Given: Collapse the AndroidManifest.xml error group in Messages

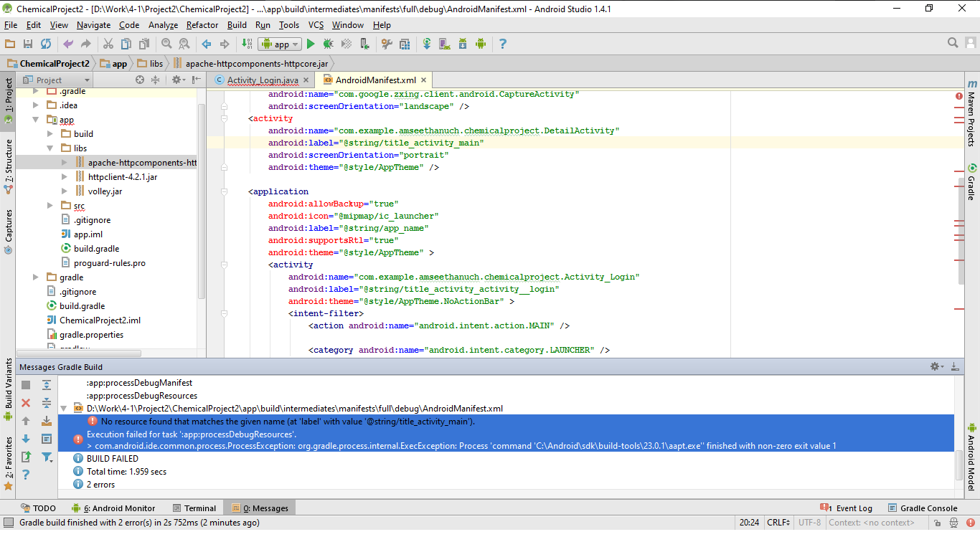Looking at the screenshot, I should [63, 408].
